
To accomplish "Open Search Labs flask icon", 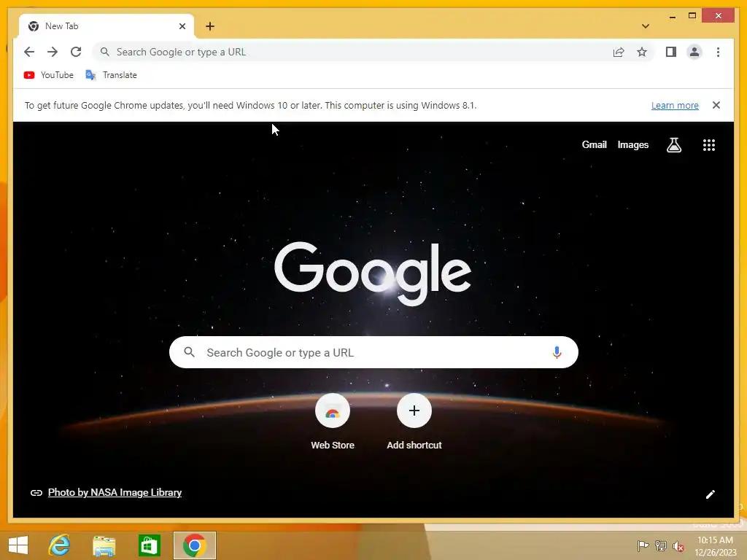I will click(673, 145).
